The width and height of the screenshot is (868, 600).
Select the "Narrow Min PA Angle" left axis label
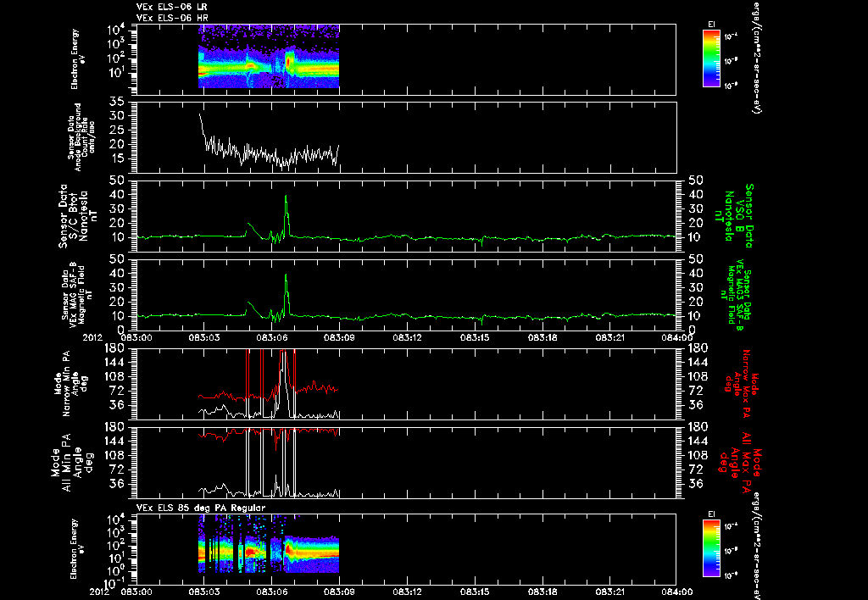tap(70, 384)
